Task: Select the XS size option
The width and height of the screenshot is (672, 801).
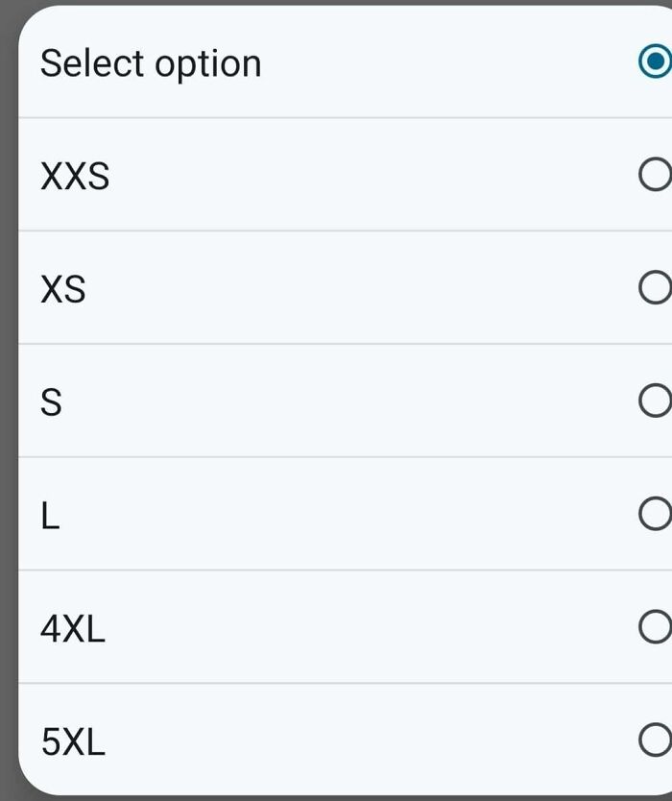Action: pos(336,288)
